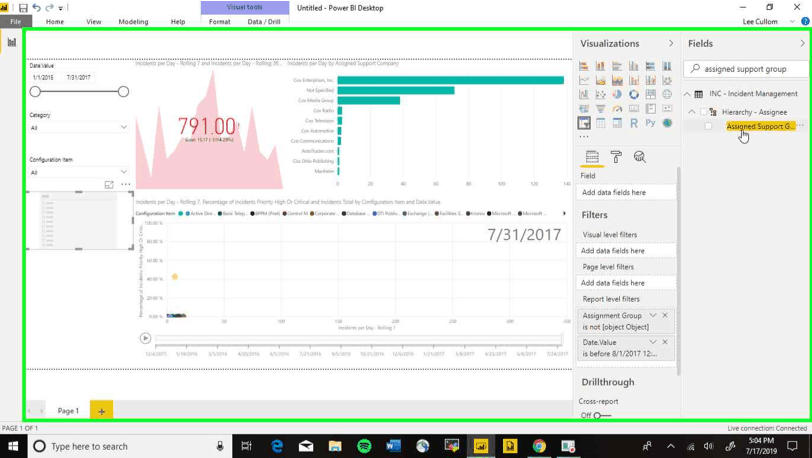
Task: Open Focus mode on the slicer visual
Action: click(x=109, y=184)
